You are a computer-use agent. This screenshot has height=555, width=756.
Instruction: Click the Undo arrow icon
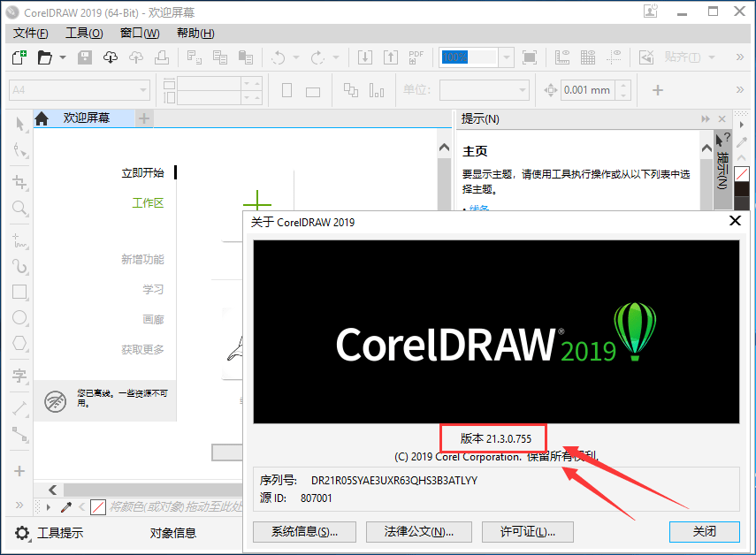(279, 57)
